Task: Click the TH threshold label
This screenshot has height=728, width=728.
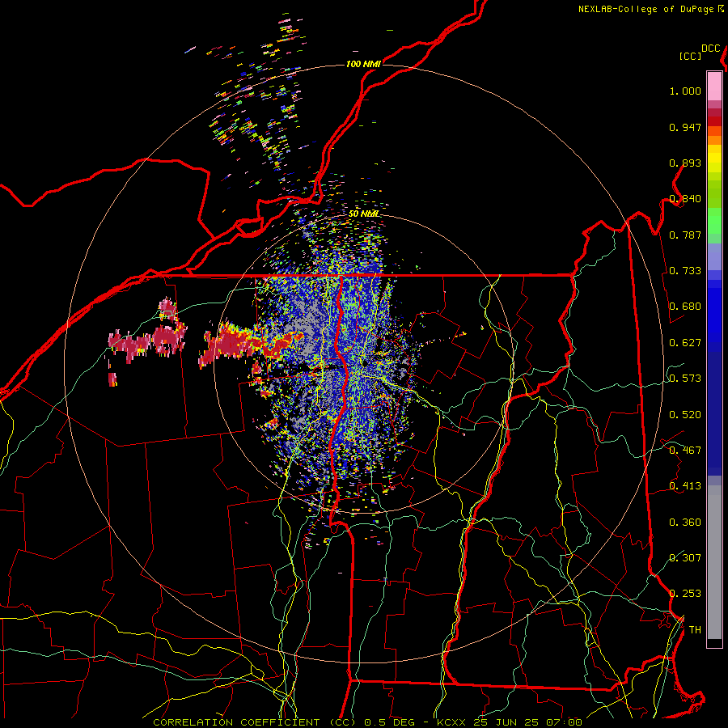Action: [x=695, y=630]
